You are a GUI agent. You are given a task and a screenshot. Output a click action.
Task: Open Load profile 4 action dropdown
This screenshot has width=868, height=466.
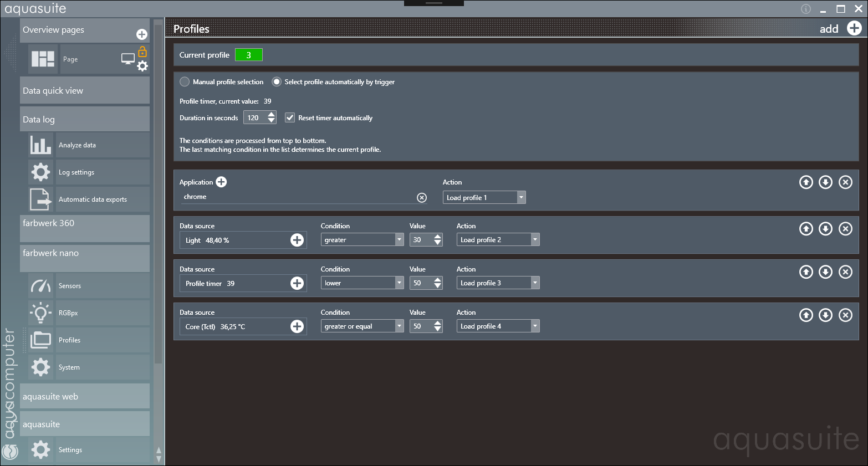(x=498, y=326)
